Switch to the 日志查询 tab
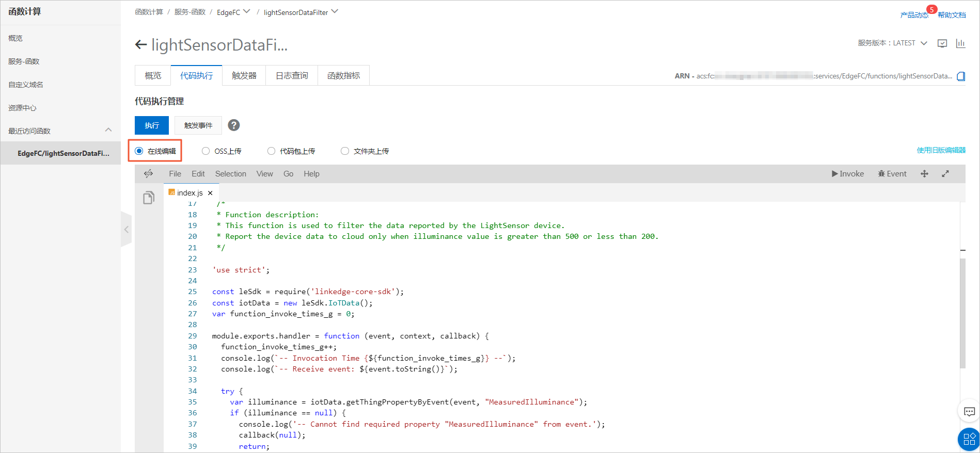The height and width of the screenshot is (453, 980). click(x=292, y=75)
